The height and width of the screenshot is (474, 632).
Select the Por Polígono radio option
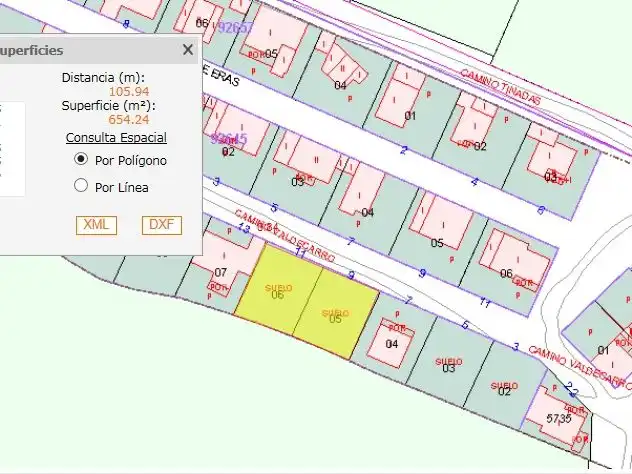(81, 159)
